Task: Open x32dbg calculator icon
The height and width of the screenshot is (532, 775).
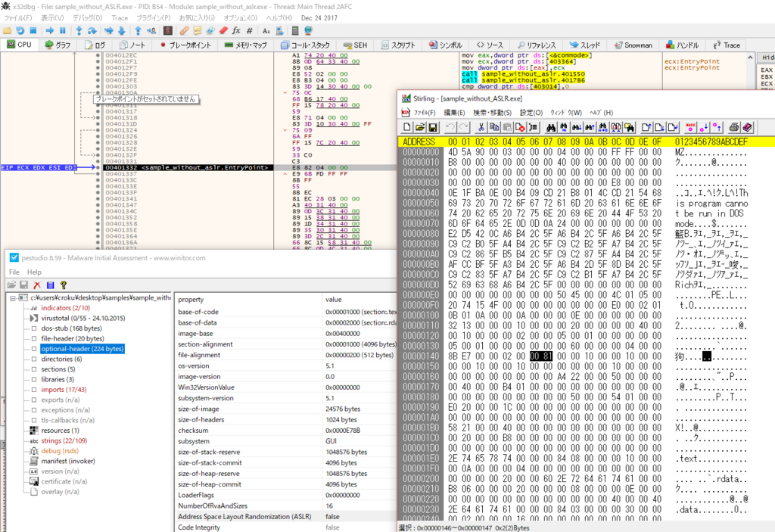Action: tap(295, 31)
